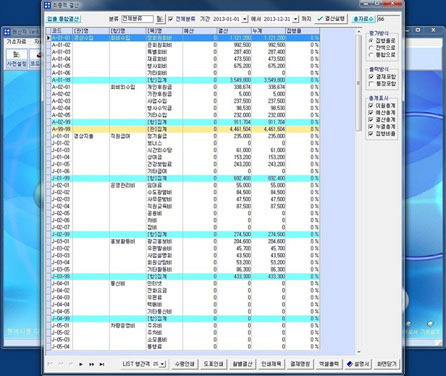Go to the first record navigation button
Viewport: 446px width, 376px height.
(50, 364)
